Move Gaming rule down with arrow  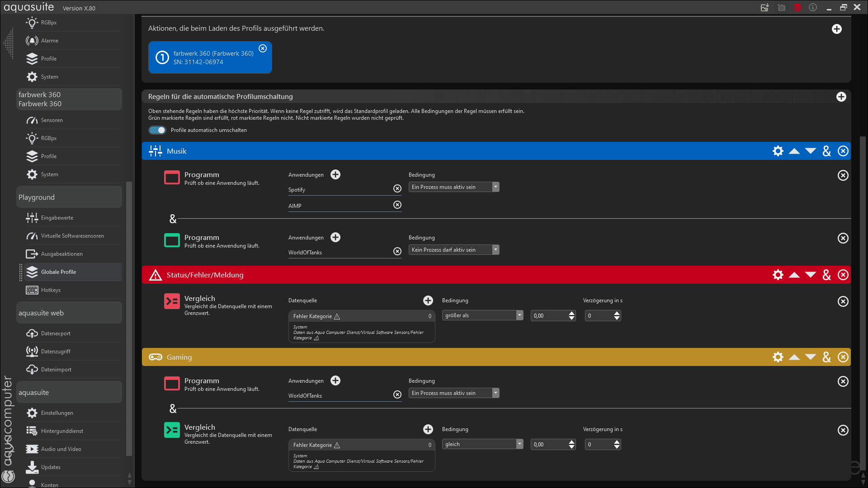click(x=810, y=357)
